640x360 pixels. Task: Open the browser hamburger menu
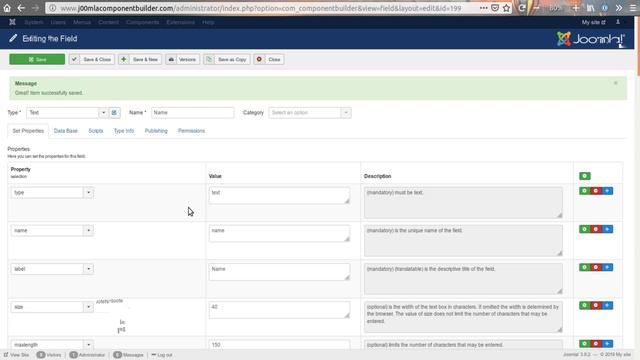point(633,8)
